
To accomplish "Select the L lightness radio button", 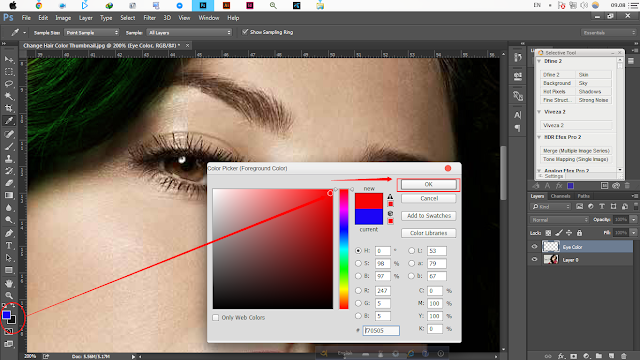I will pos(411,251).
